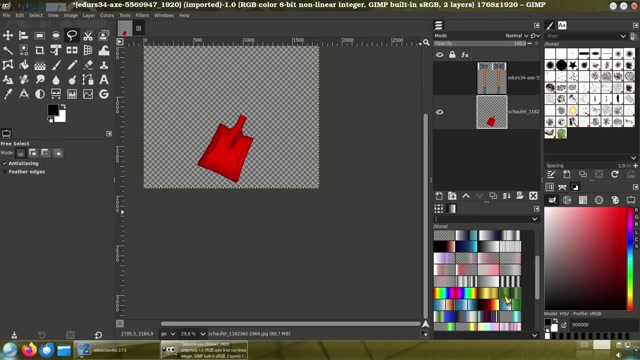Select the Paintbrush tool
This screenshot has width=640, height=360.
(x=56, y=65)
